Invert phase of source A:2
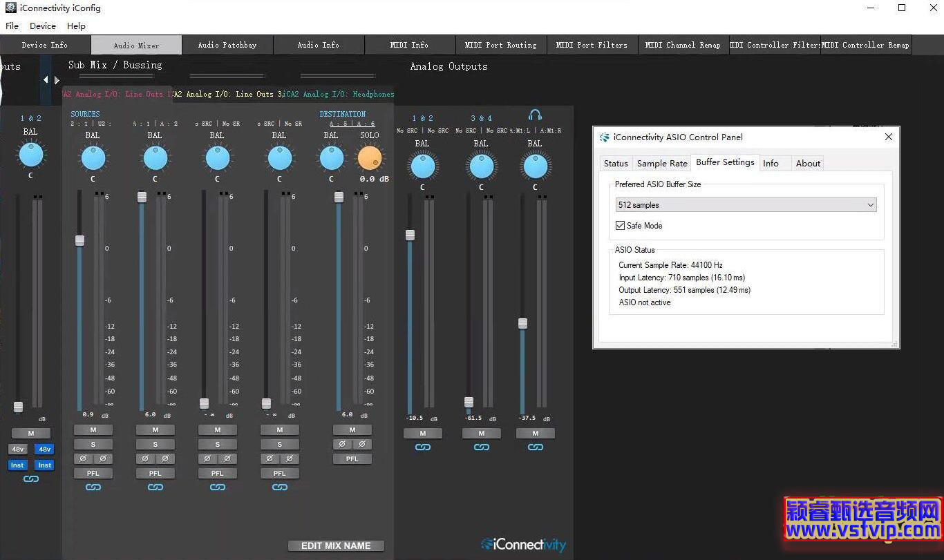 tap(165, 458)
